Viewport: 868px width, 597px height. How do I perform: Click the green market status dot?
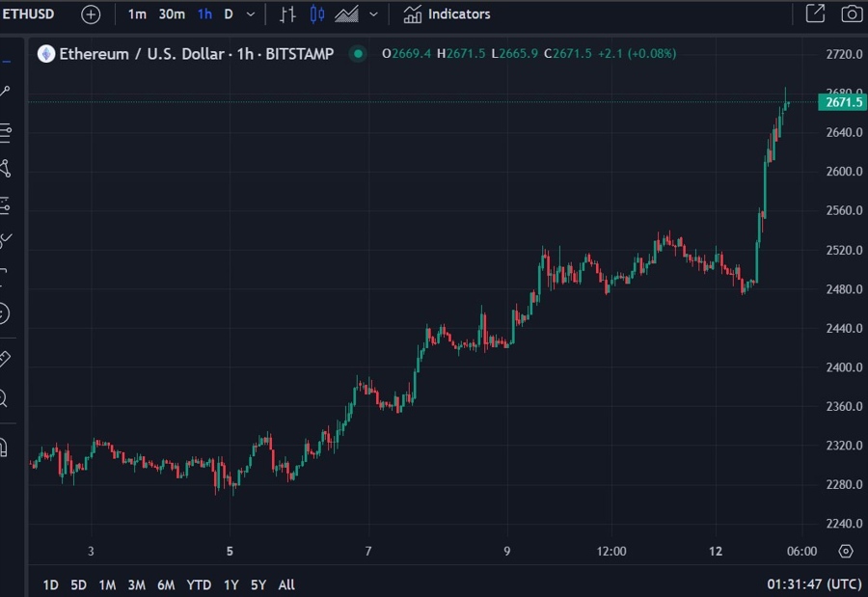click(x=358, y=54)
